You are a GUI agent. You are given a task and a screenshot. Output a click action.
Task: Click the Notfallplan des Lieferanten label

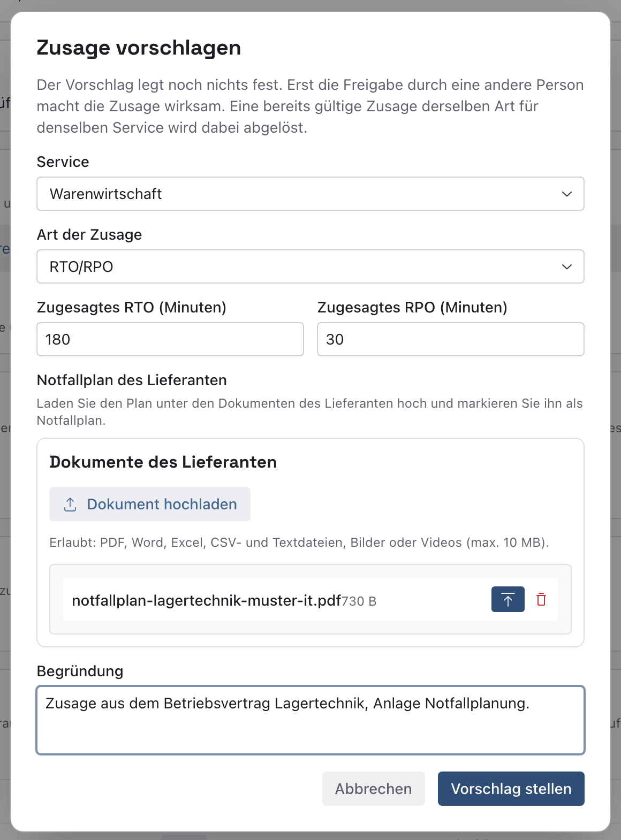[x=132, y=380]
